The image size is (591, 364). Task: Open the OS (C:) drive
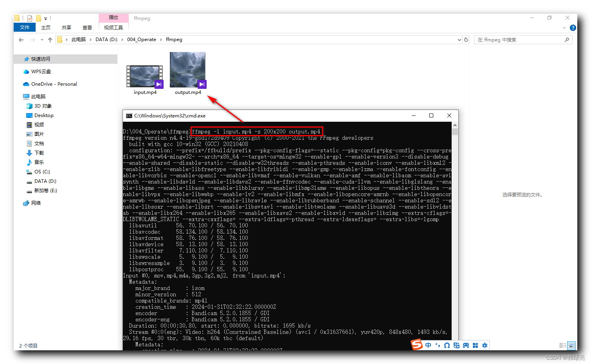pyautogui.click(x=42, y=172)
